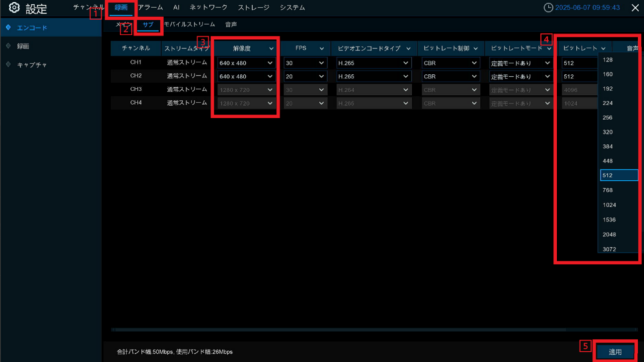Select the エンコード sidebar item
644x362 pixels.
31,28
